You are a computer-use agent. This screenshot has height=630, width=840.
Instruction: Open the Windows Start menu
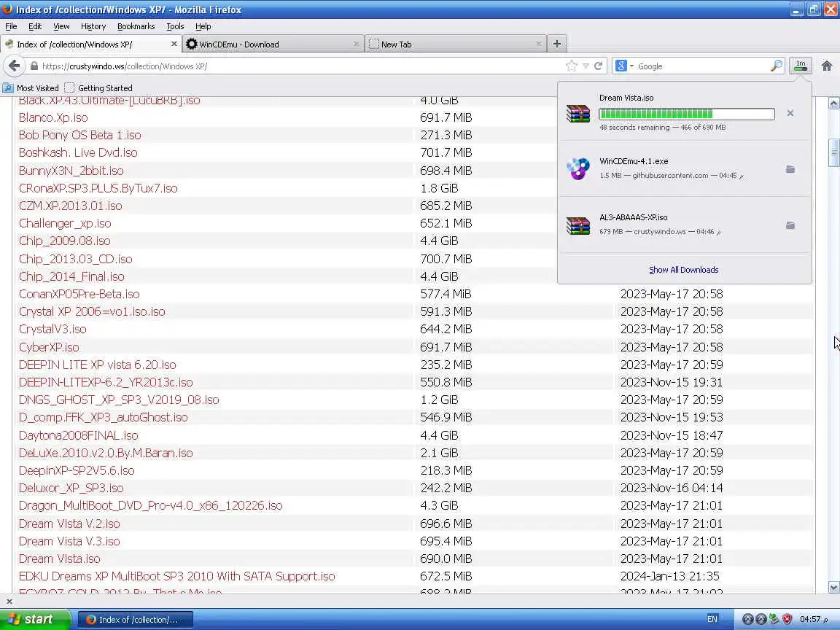click(x=35, y=619)
